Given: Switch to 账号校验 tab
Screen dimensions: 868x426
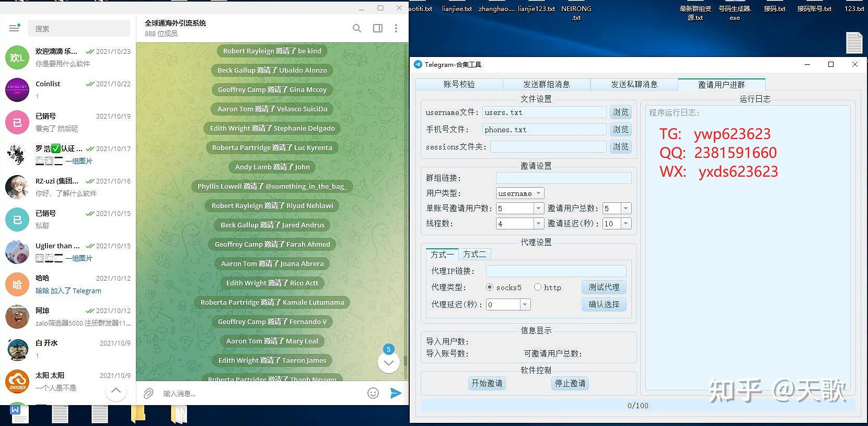Looking at the screenshot, I should [459, 84].
